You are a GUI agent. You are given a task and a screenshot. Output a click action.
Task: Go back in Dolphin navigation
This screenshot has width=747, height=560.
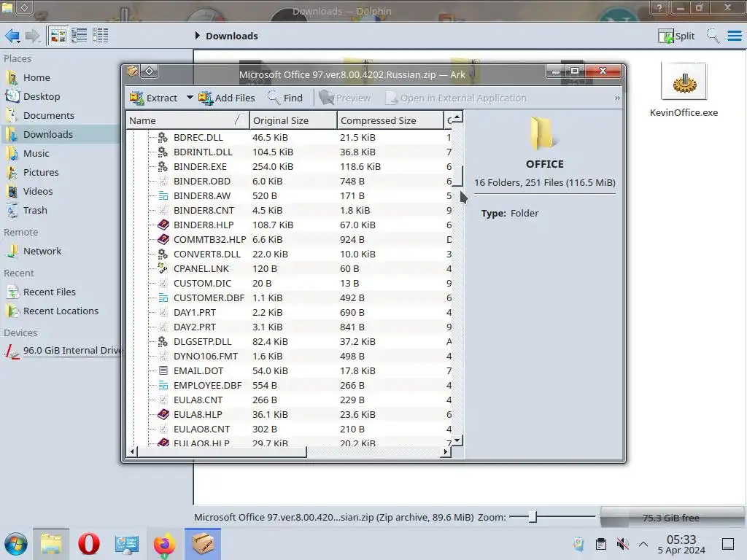point(12,36)
